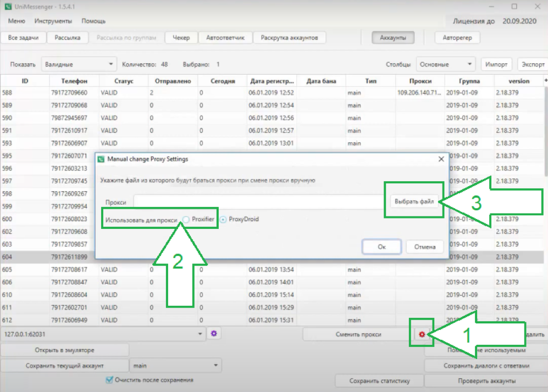Click the plus icon at table header end
548x392 pixels.
pos(546,81)
